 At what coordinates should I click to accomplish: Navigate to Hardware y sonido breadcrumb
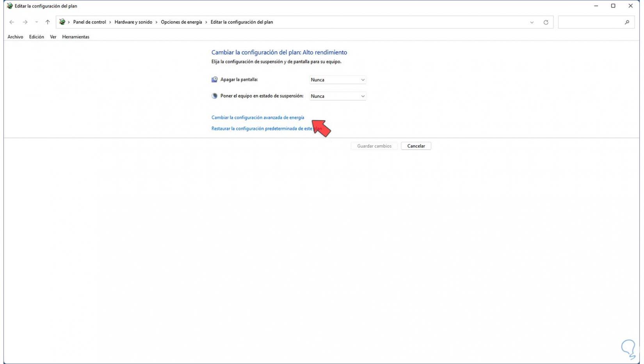pyautogui.click(x=133, y=22)
